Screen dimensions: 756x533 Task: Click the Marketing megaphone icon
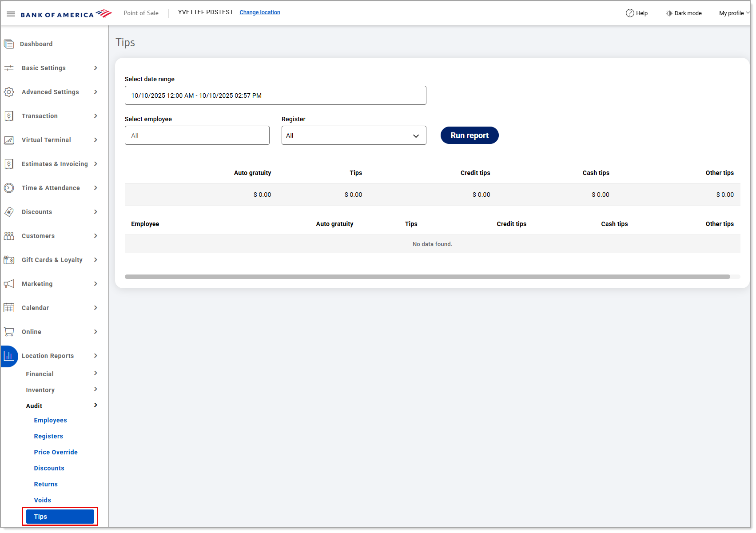tap(9, 284)
